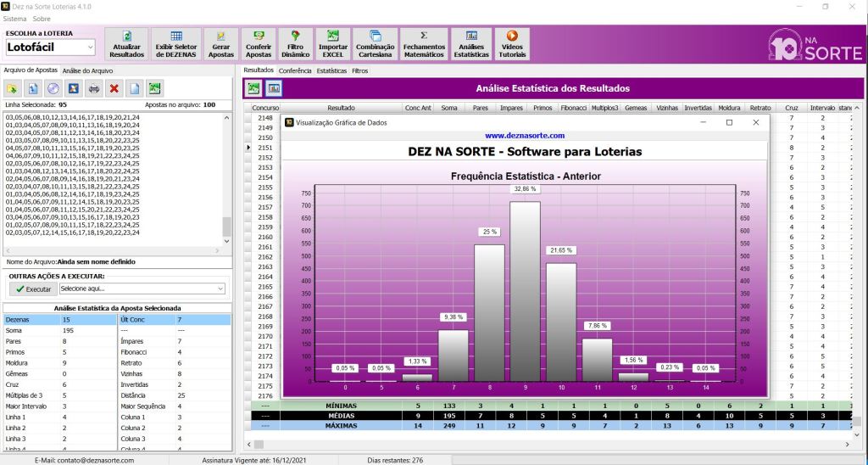
Task: Maximize the Visualização Gráfica de Dados window
Action: pyautogui.click(x=729, y=122)
